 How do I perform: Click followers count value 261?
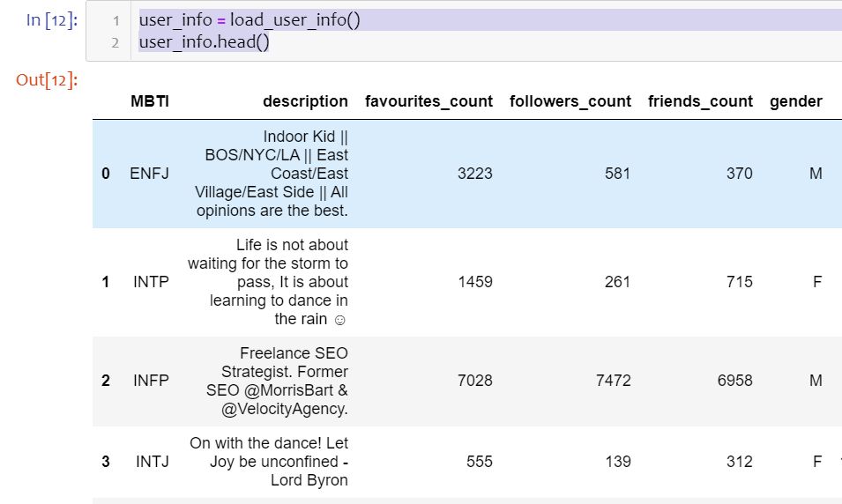pyautogui.click(x=617, y=282)
